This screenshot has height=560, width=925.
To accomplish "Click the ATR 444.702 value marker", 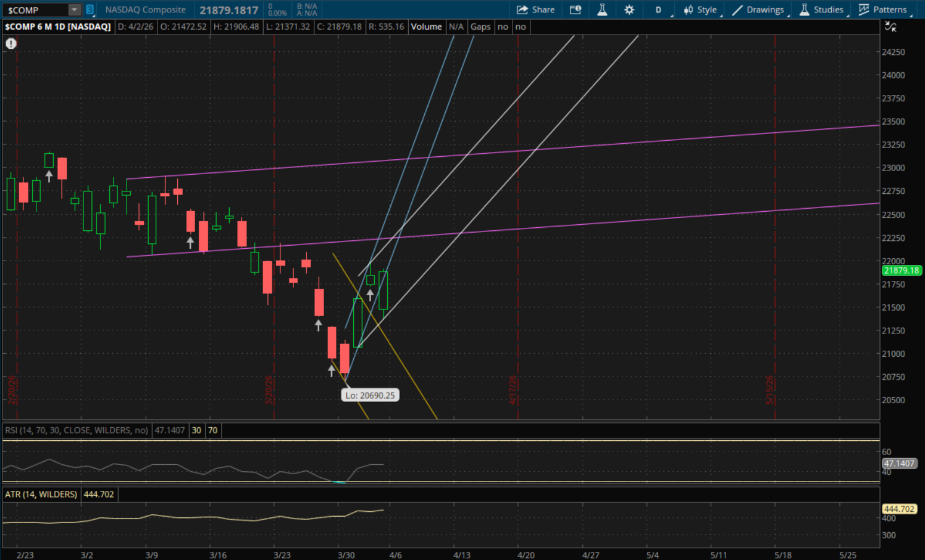I will pos(899,509).
